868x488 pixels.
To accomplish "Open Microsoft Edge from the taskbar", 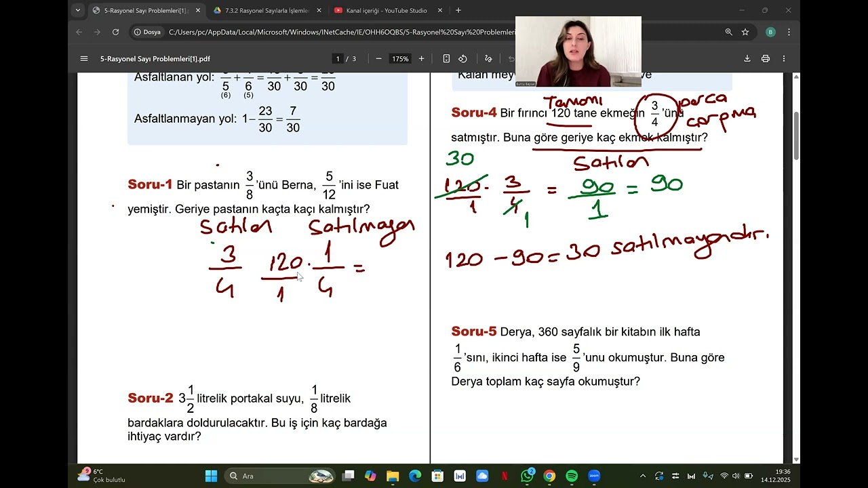I will (x=415, y=476).
